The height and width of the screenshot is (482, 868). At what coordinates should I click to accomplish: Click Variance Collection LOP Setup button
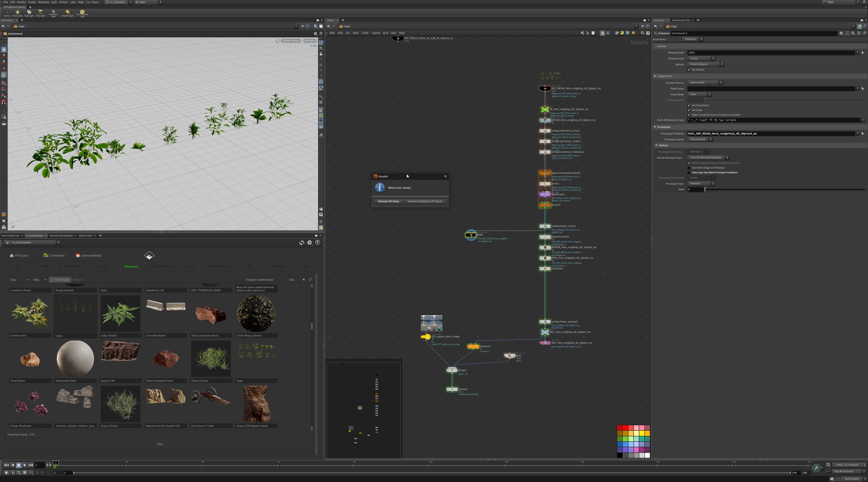(425, 201)
